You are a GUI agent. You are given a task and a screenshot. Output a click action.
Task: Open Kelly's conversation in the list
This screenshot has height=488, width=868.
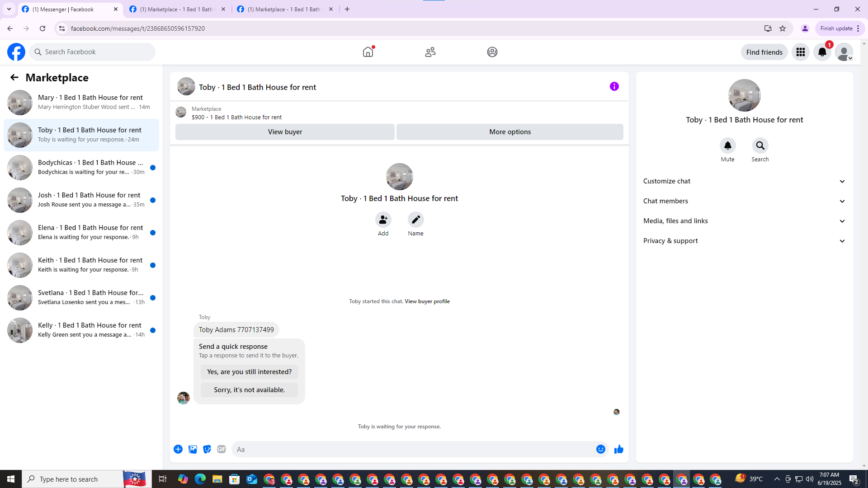tap(81, 330)
